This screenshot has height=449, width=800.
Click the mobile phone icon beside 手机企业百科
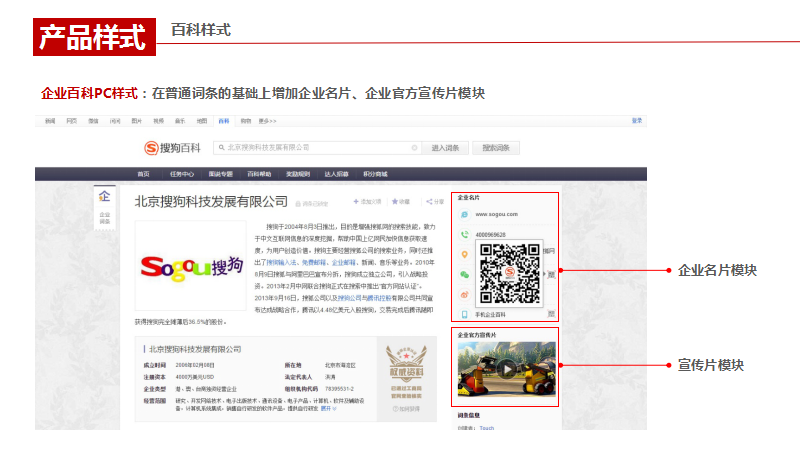[464, 314]
